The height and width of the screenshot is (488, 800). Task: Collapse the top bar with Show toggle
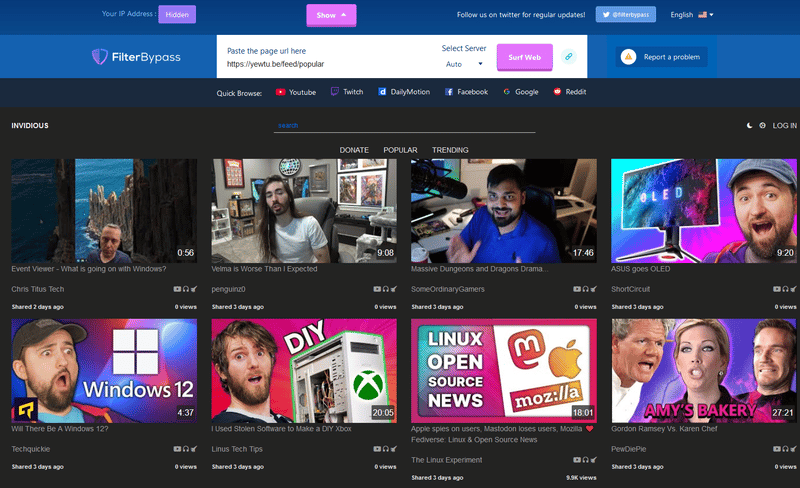point(331,15)
